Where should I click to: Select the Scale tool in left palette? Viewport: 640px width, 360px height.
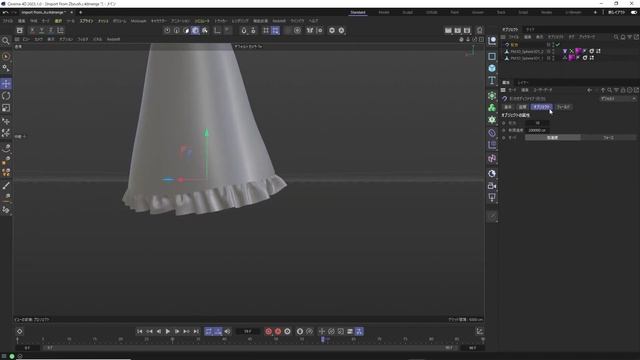[x=6, y=108]
